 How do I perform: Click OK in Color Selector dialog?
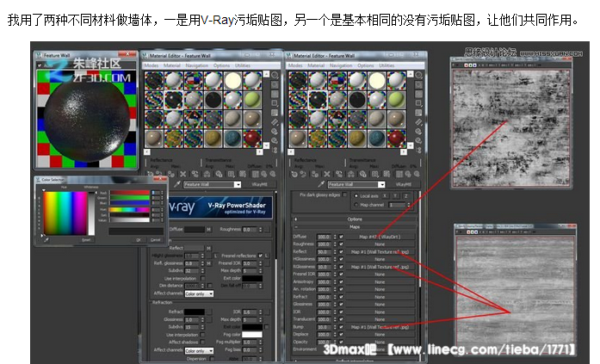139,240
